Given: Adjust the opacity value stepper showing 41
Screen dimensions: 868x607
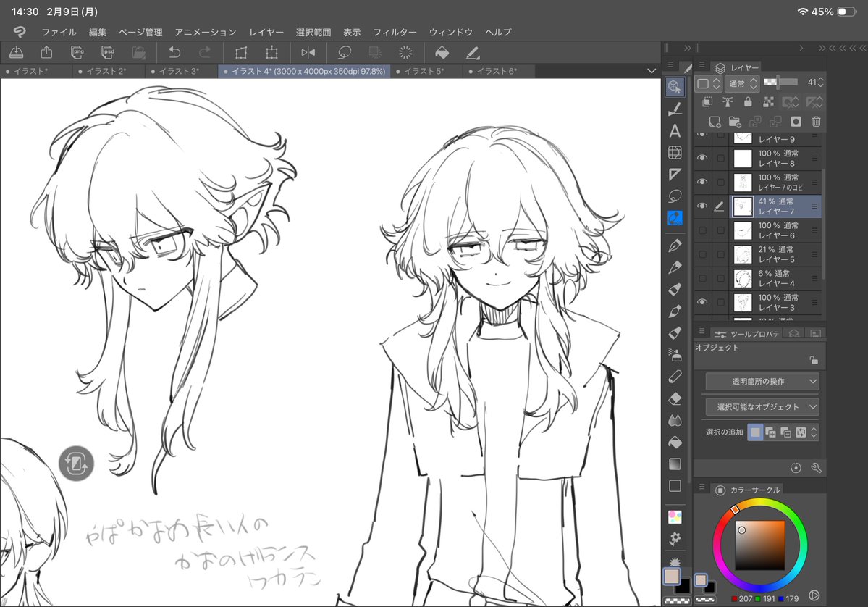Looking at the screenshot, I should (x=820, y=83).
